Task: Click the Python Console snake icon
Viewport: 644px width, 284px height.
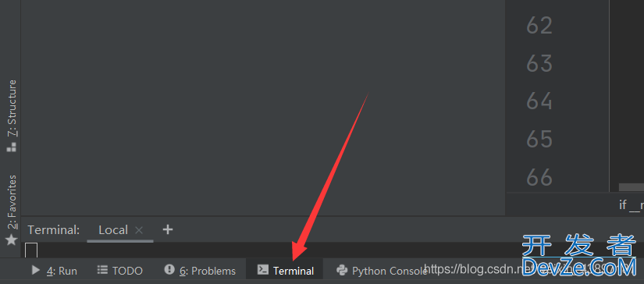Action: 342,270
